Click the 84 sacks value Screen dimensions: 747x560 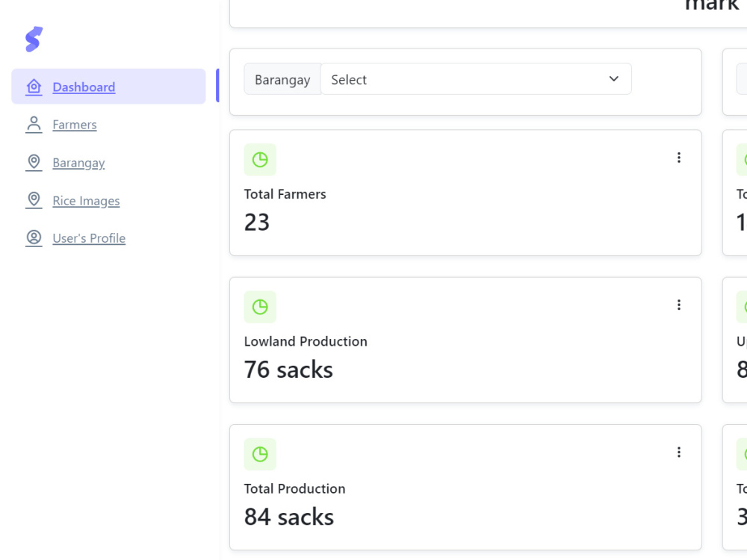point(288,516)
